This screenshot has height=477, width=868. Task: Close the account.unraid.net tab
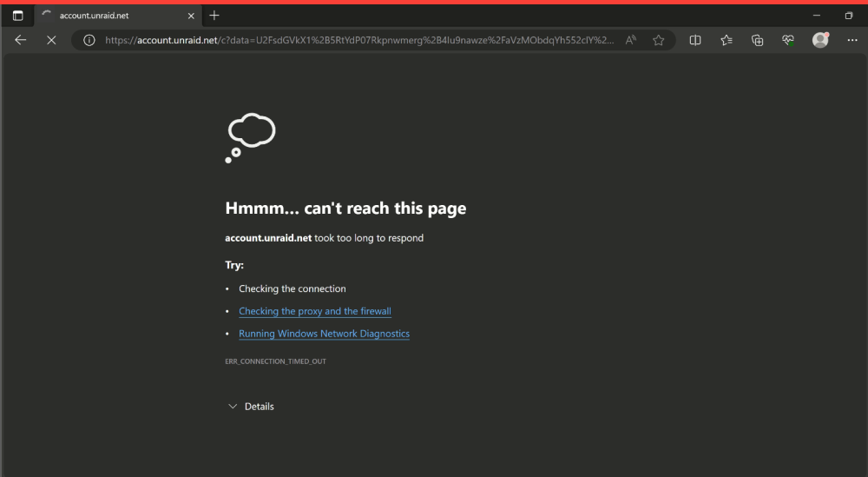click(x=191, y=16)
